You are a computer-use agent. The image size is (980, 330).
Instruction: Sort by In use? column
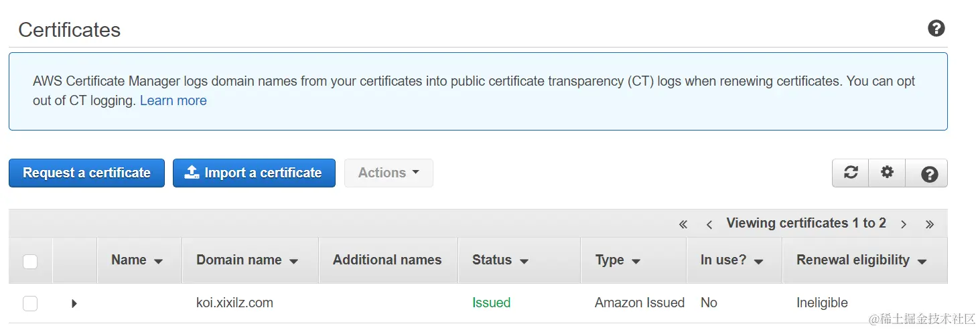click(731, 260)
